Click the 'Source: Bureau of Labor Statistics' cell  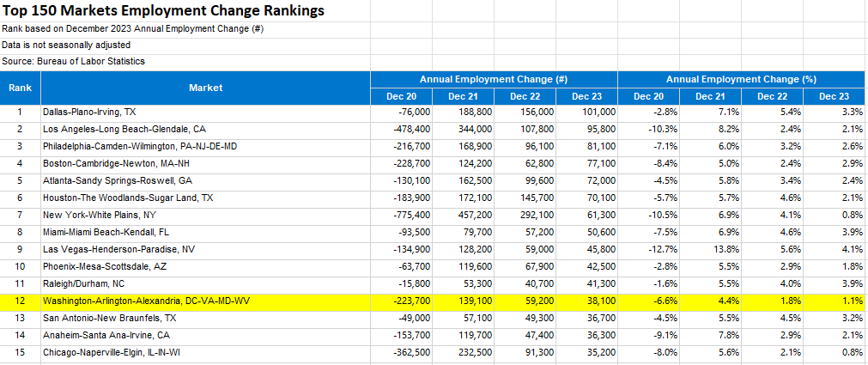73,61
